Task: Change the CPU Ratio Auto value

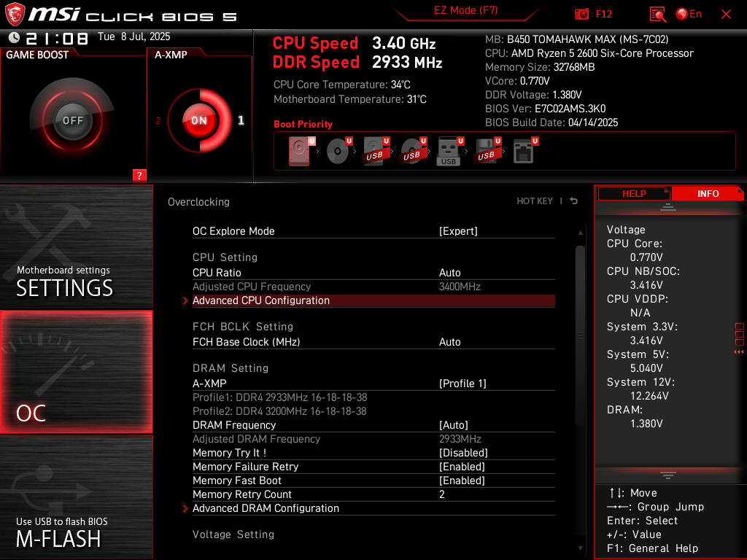Action: [449, 273]
